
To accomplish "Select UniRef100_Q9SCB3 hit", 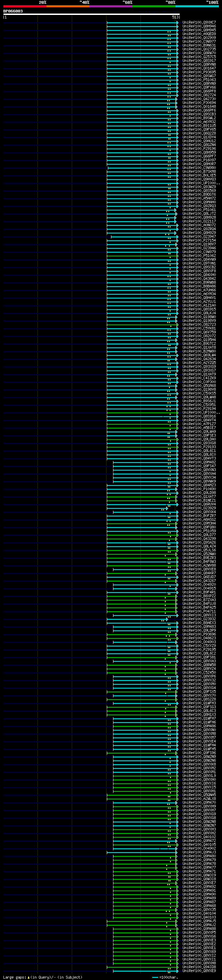I will tap(199, 114).
